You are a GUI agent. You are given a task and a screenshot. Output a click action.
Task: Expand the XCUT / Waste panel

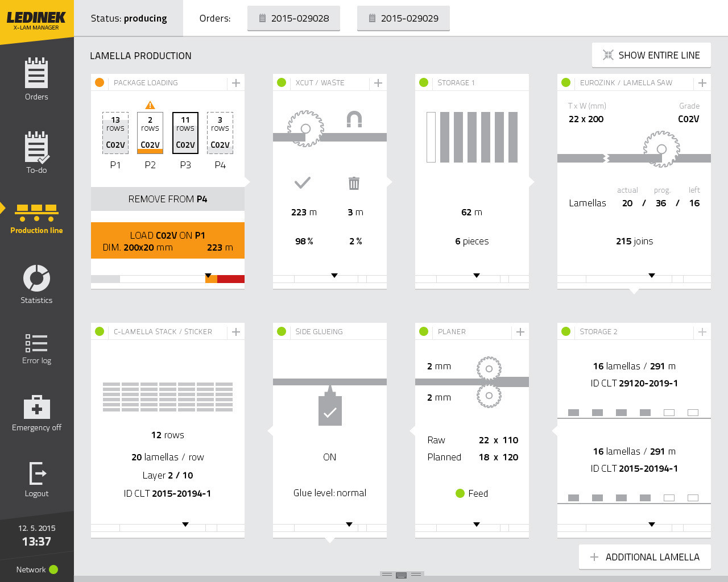click(378, 83)
